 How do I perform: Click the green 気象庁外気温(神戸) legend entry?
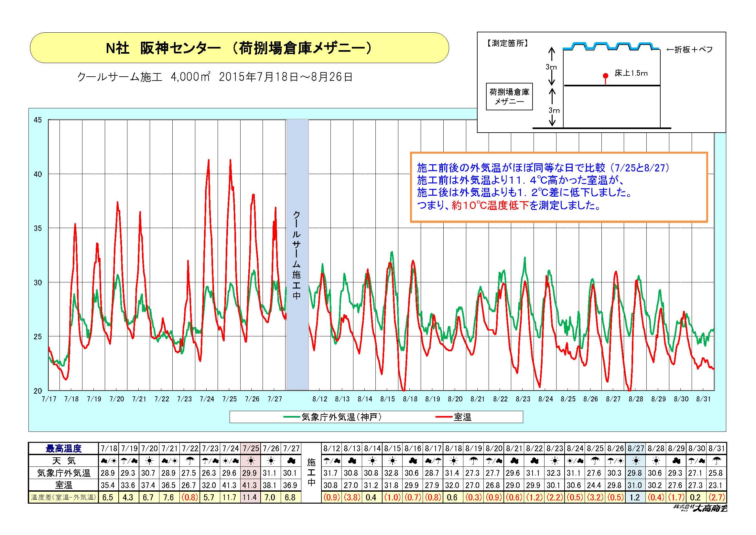(x=332, y=417)
